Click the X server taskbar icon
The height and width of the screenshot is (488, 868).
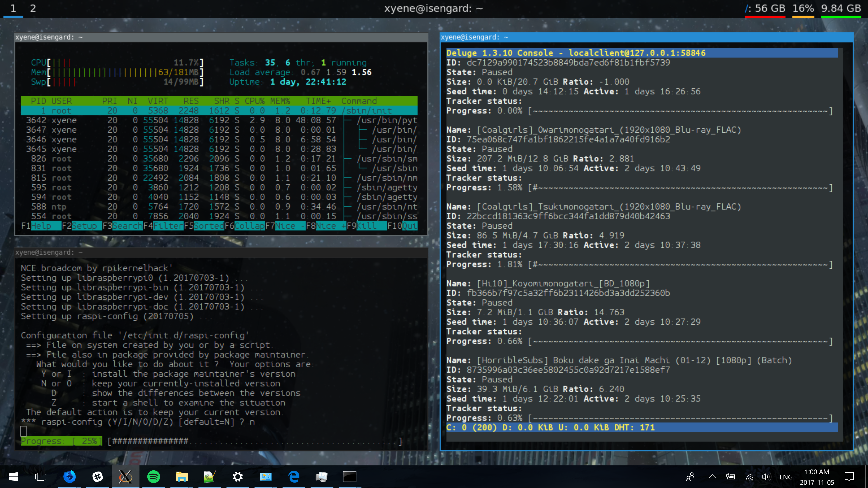pos(125,476)
